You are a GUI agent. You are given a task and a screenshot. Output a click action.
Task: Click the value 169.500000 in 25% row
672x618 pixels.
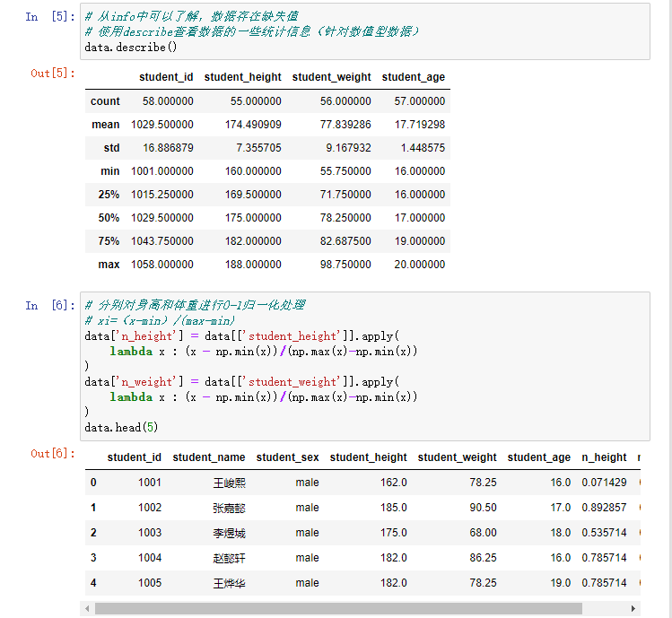pos(253,194)
